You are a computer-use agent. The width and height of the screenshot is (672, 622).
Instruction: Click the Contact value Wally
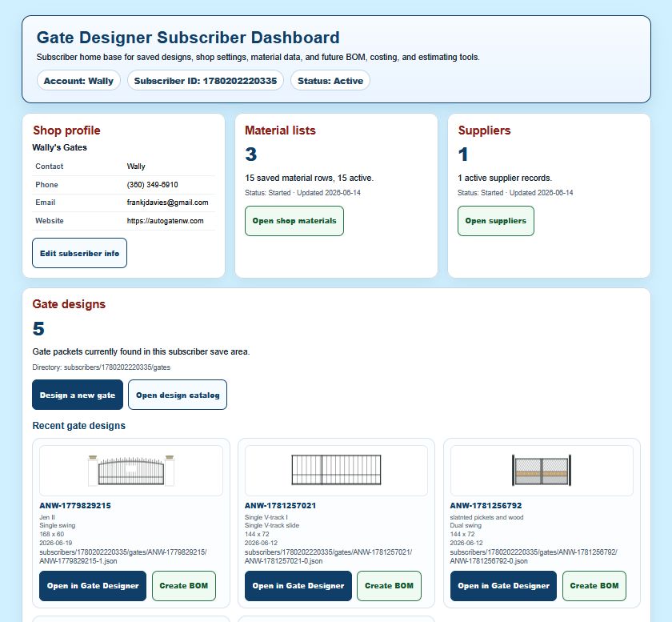(x=136, y=167)
